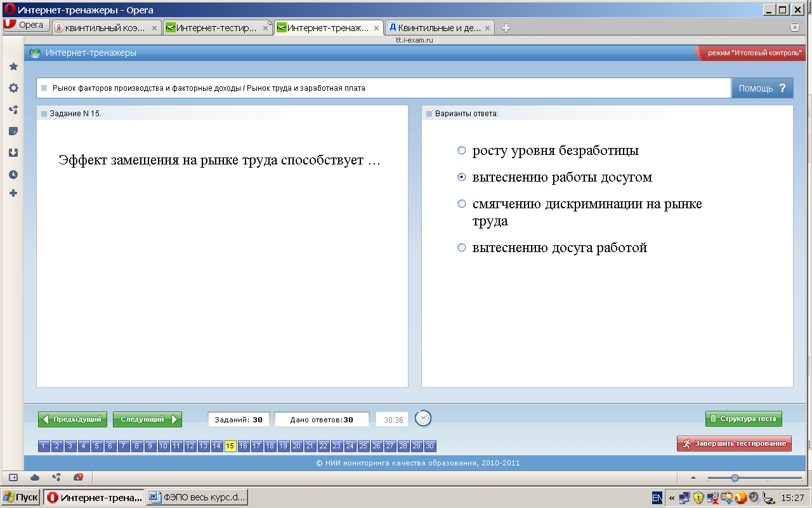The image size is (812, 508).
Task: Jump to question 29
Action: [x=416, y=446]
